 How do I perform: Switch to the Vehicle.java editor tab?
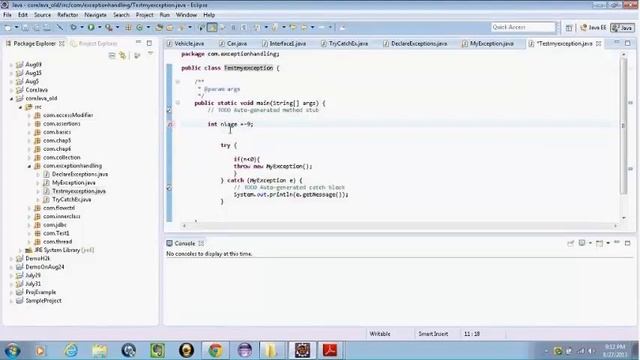185,43
